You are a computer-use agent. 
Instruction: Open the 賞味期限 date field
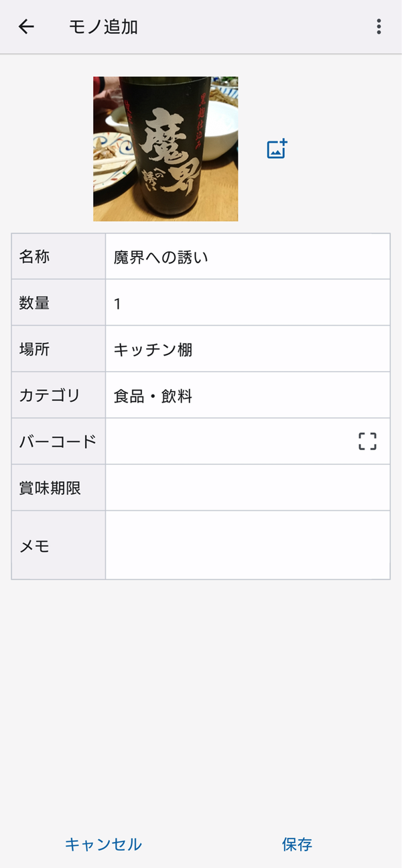click(247, 488)
